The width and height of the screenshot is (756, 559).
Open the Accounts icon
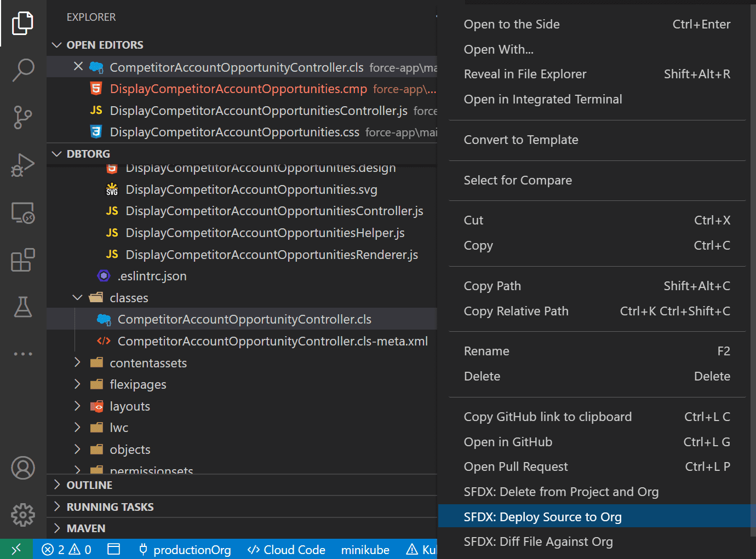click(23, 468)
